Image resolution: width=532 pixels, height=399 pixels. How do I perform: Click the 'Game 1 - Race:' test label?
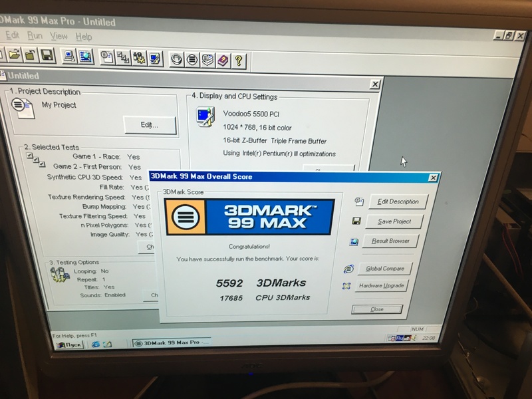[96, 156]
